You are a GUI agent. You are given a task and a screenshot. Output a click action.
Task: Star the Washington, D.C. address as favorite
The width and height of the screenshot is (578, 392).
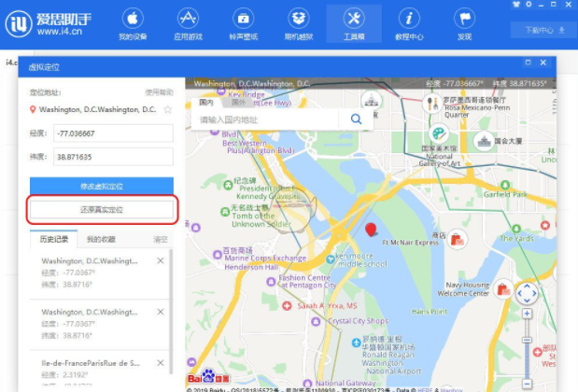tap(168, 109)
